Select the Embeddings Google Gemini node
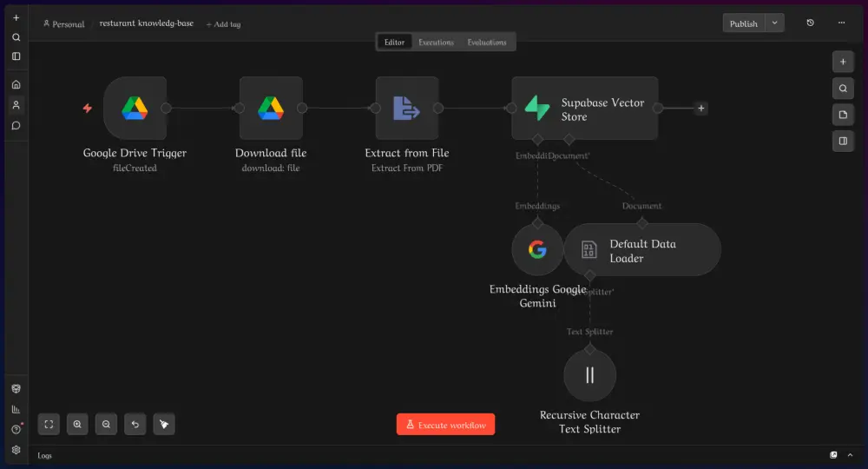Image resolution: width=868 pixels, height=469 pixels. 537,249
